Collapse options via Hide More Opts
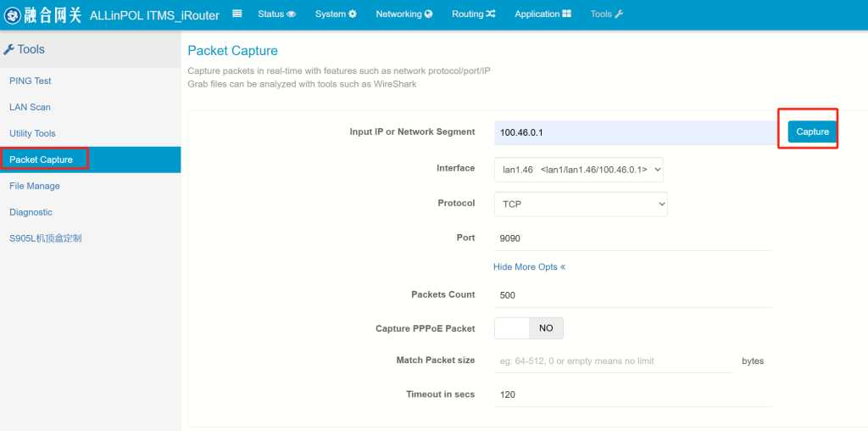Image resolution: width=868 pixels, height=431 pixels. point(529,267)
